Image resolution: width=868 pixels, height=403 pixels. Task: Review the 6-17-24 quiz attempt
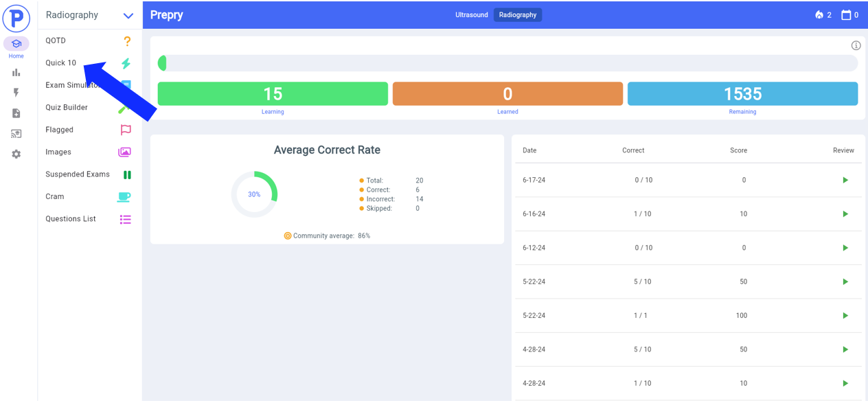point(845,181)
